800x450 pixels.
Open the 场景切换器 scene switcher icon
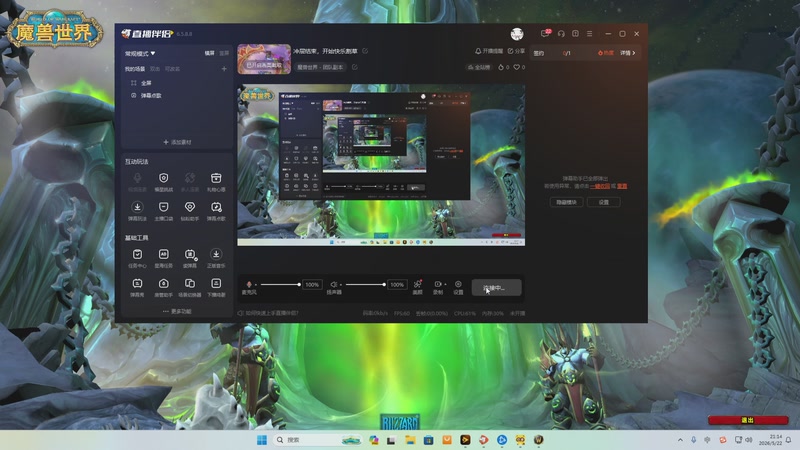(189, 283)
